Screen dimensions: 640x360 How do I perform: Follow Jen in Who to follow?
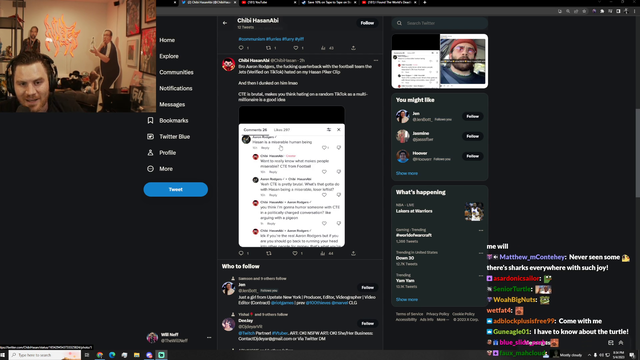pyautogui.click(x=367, y=287)
